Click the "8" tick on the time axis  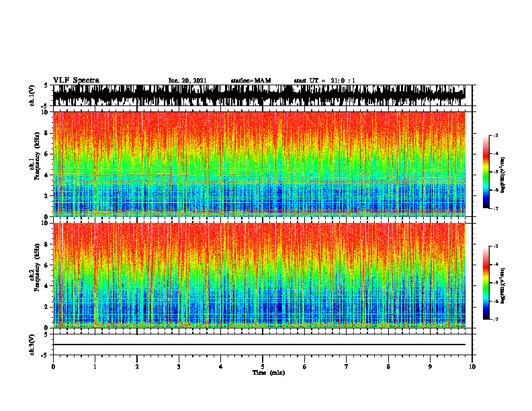tap(388, 367)
